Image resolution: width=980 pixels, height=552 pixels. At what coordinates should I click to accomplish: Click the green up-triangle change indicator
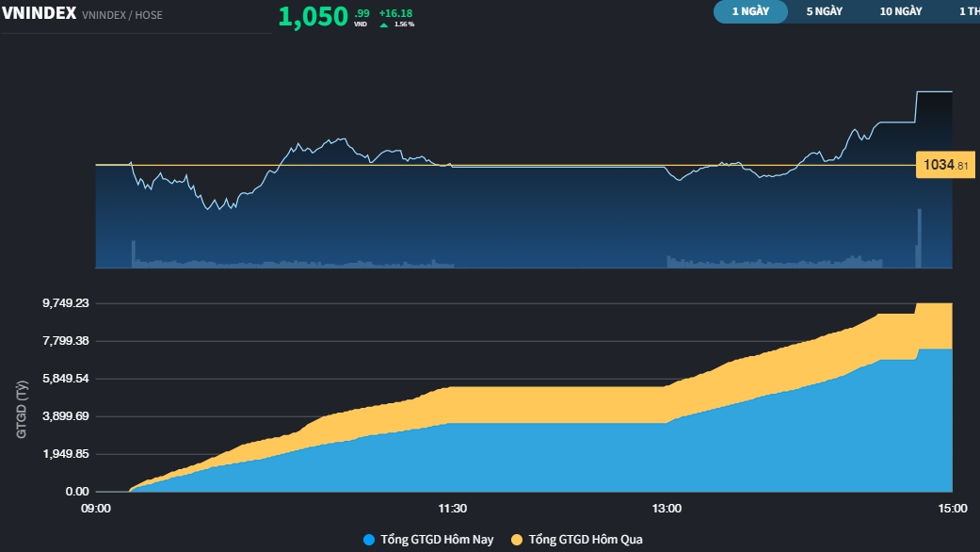(383, 24)
